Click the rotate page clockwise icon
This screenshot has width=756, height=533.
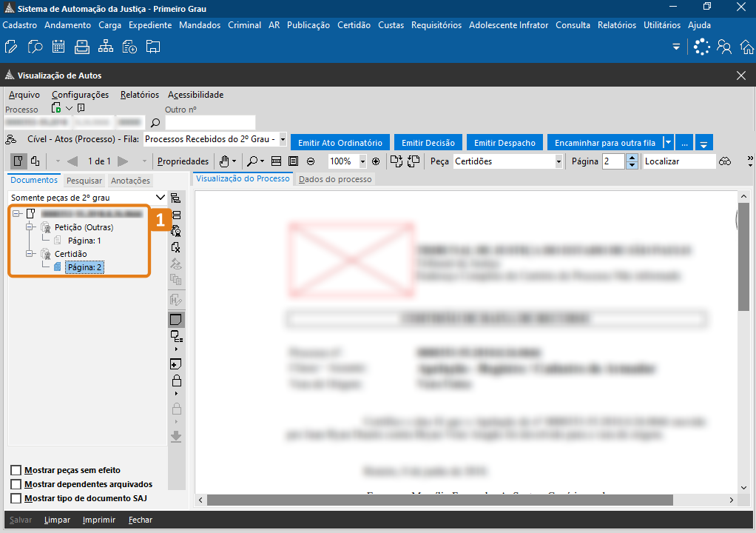pyautogui.click(x=396, y=161)
